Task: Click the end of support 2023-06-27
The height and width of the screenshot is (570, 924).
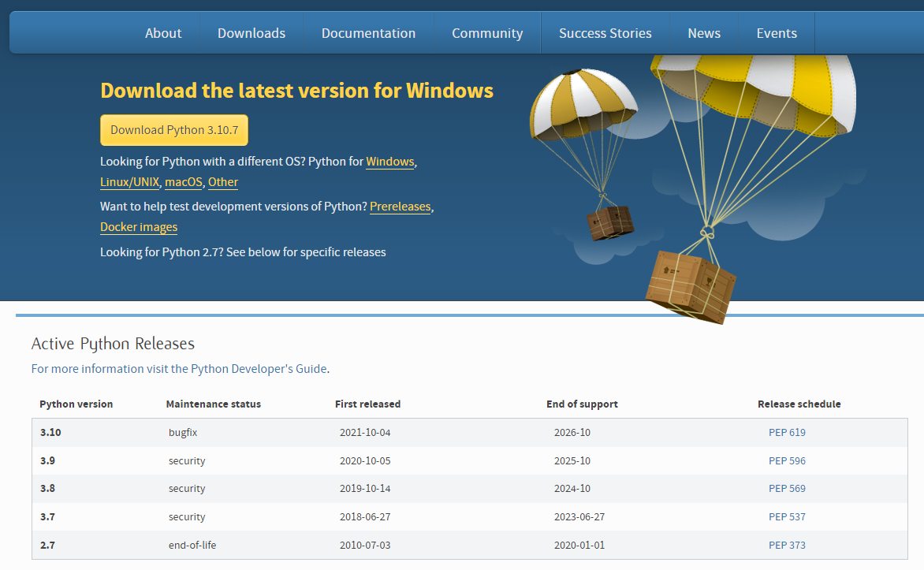Action: [579, 516]
